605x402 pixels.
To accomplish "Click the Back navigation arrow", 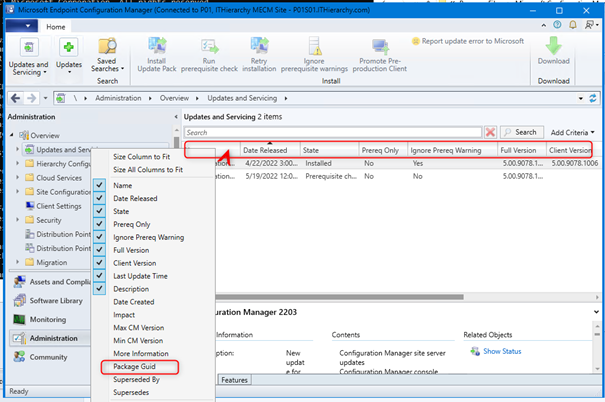I will (x=15, y=98).
